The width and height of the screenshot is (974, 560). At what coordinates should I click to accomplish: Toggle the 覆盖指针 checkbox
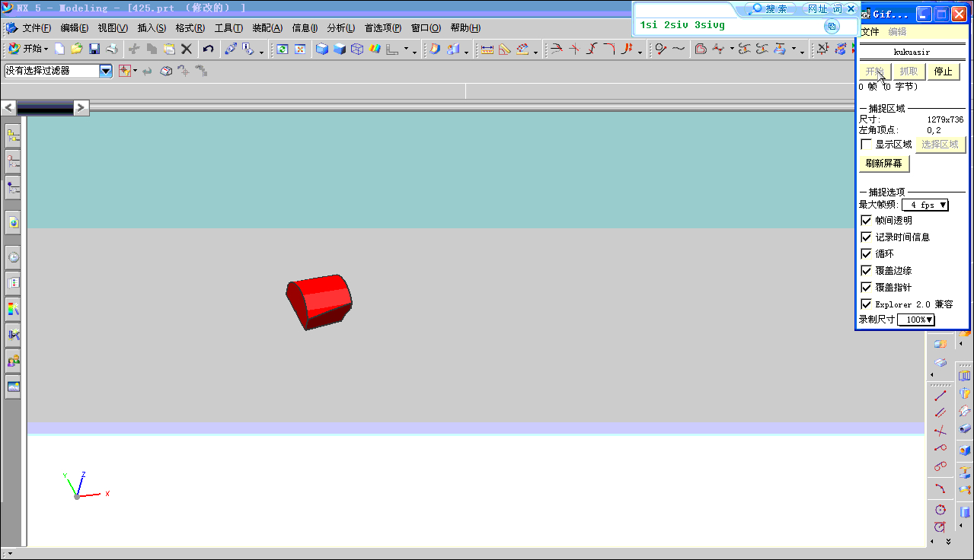866,287
